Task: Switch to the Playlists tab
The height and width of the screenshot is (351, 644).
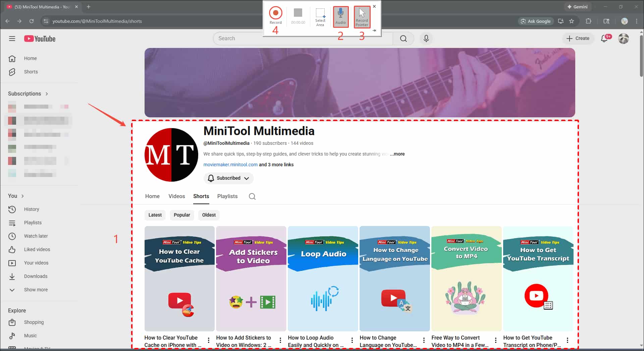Action: (x=227, y=196)
